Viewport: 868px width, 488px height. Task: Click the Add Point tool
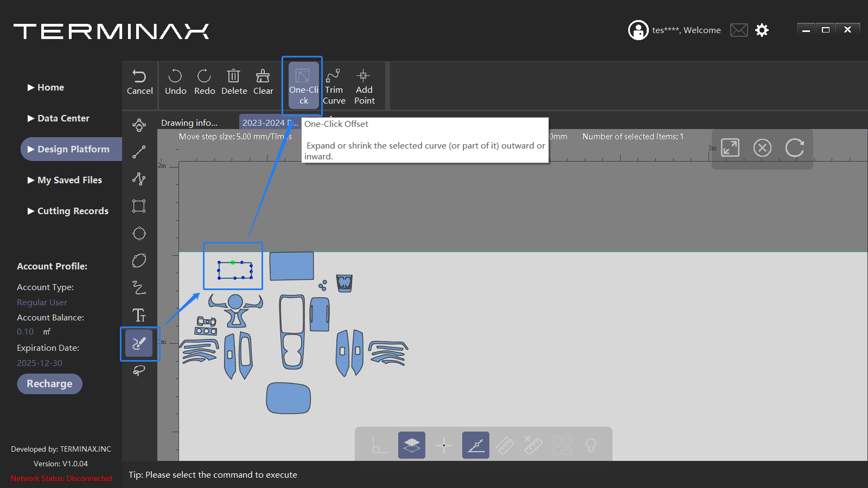pyautogui.click(x=364, y=87)
